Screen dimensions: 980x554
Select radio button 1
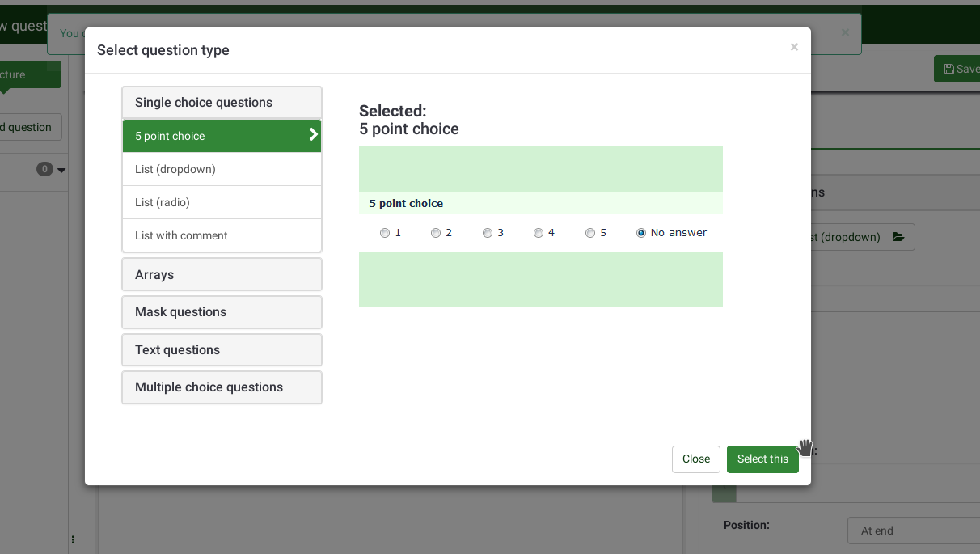(385, 233)
